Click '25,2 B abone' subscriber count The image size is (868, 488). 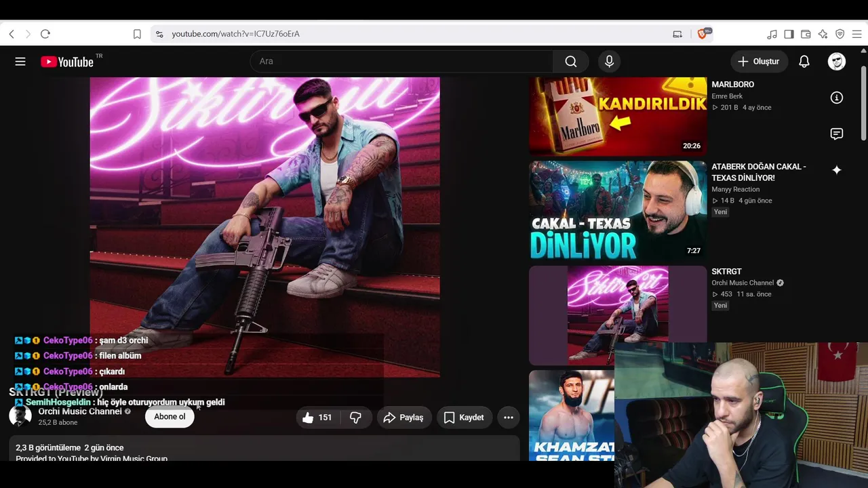(x=58, y=422)
